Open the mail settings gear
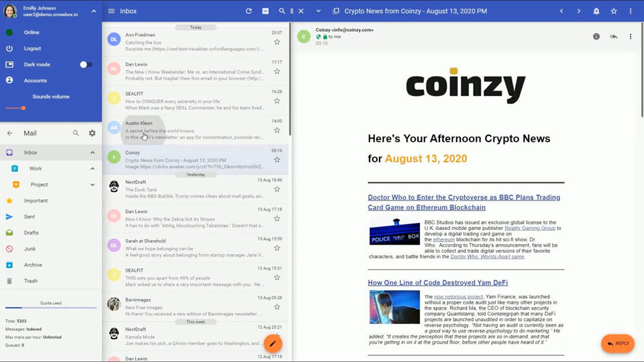The image size is (644, 362). coord(92,133)
